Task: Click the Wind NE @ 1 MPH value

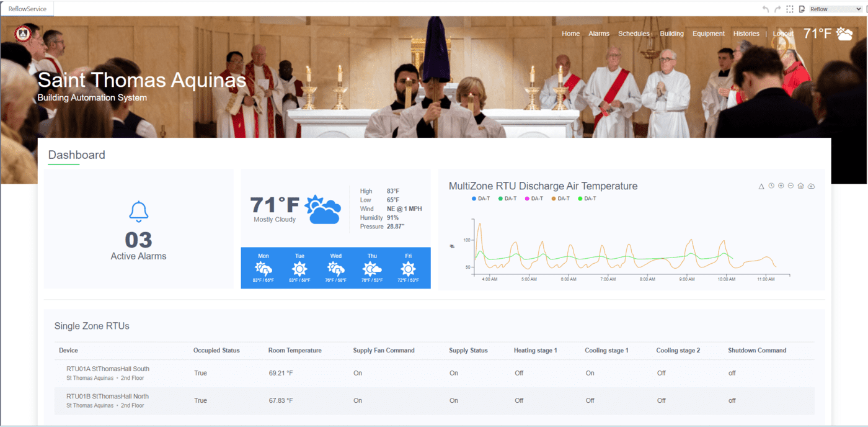Action: tap(404, 209)
